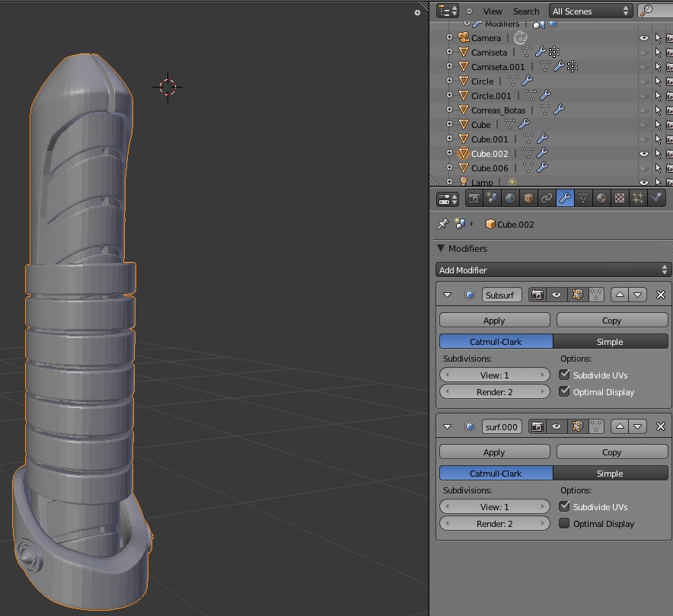Toggle Optimal Display on Subsurf modifier
Screen dimensions: 673x616
564,391
